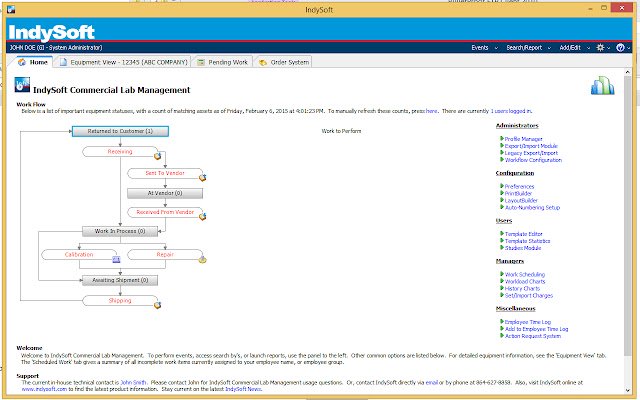Click the Repair step icon
Viewport: 640px width, 400px height.
coord(202,259)
